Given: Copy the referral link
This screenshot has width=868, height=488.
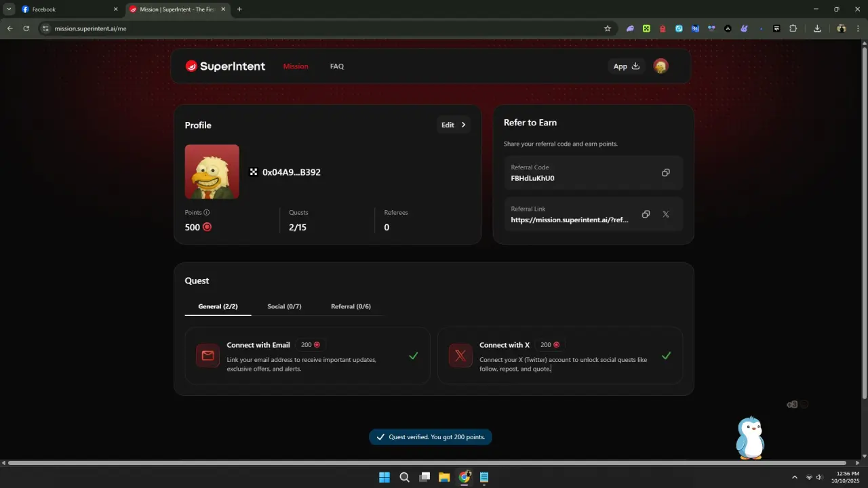Looking at the screenshot, I should [x=646, y=214].
